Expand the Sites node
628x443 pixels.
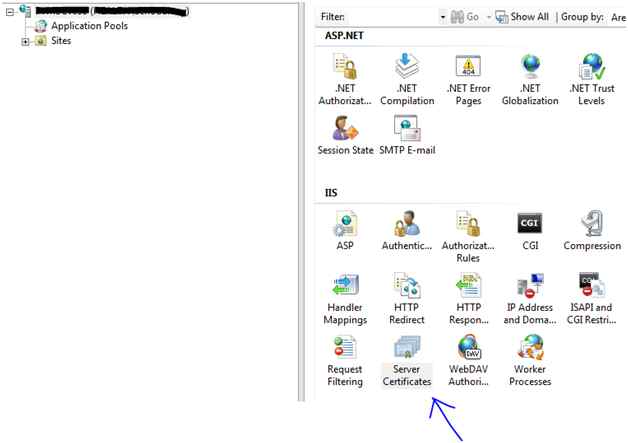(x=25, y=41)
